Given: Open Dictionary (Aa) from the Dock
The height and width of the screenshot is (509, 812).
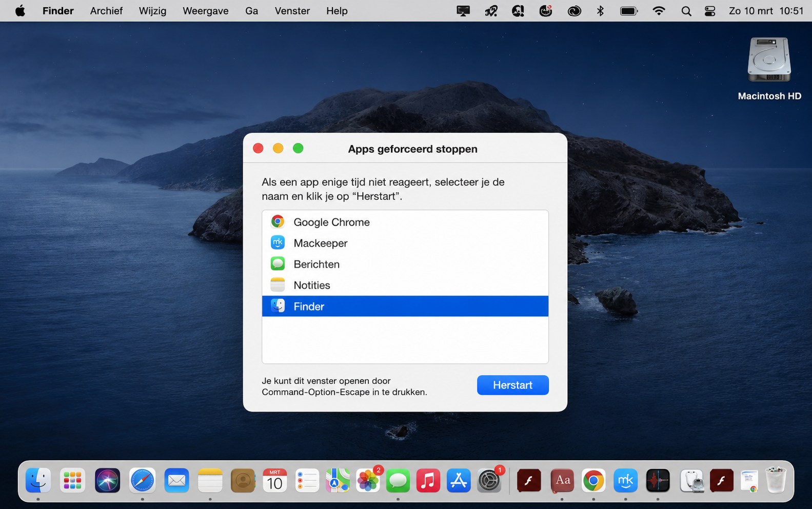Looking at the screenshot, I should pos(562,481).
